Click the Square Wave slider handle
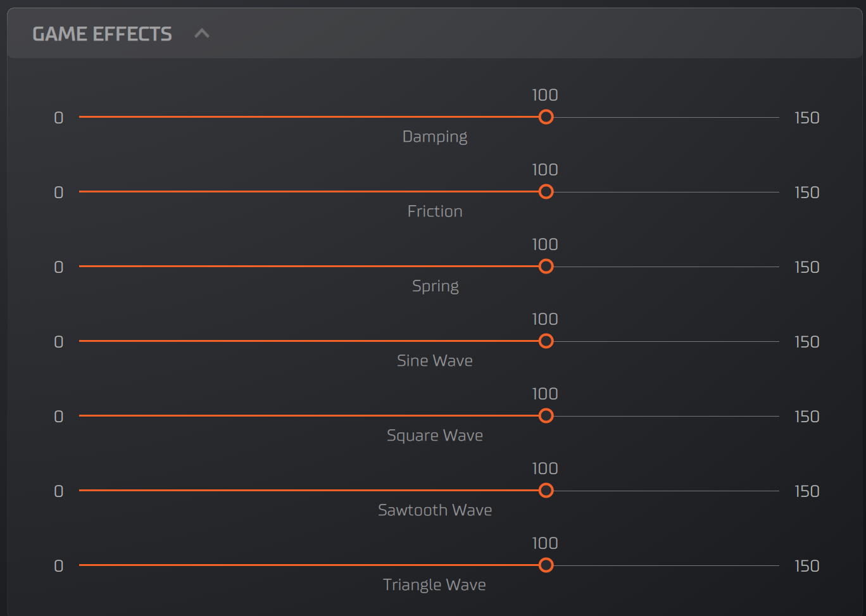866x616 pixels. point(546,416)
